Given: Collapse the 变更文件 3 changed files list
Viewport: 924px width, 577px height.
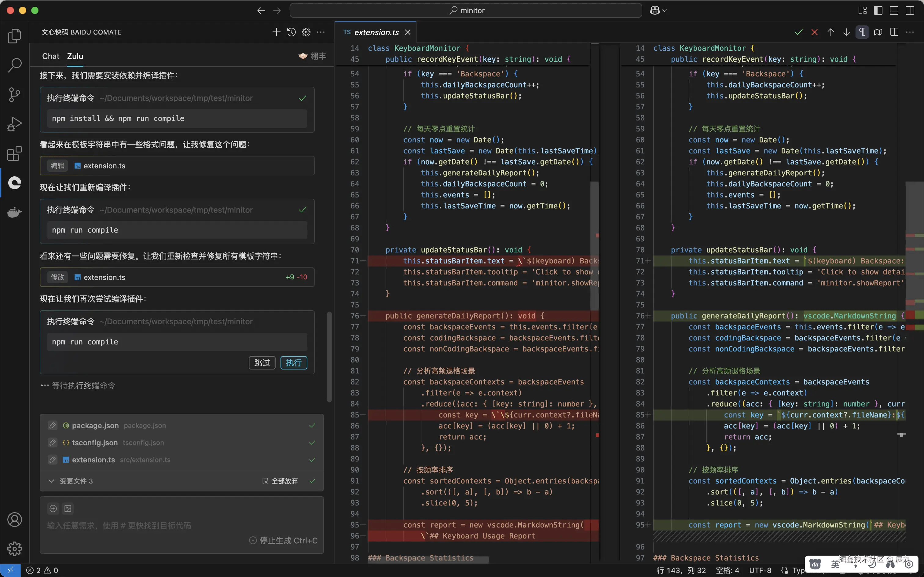Looking at the screenshot, I should pyautogui.click(x=52, y=481).
